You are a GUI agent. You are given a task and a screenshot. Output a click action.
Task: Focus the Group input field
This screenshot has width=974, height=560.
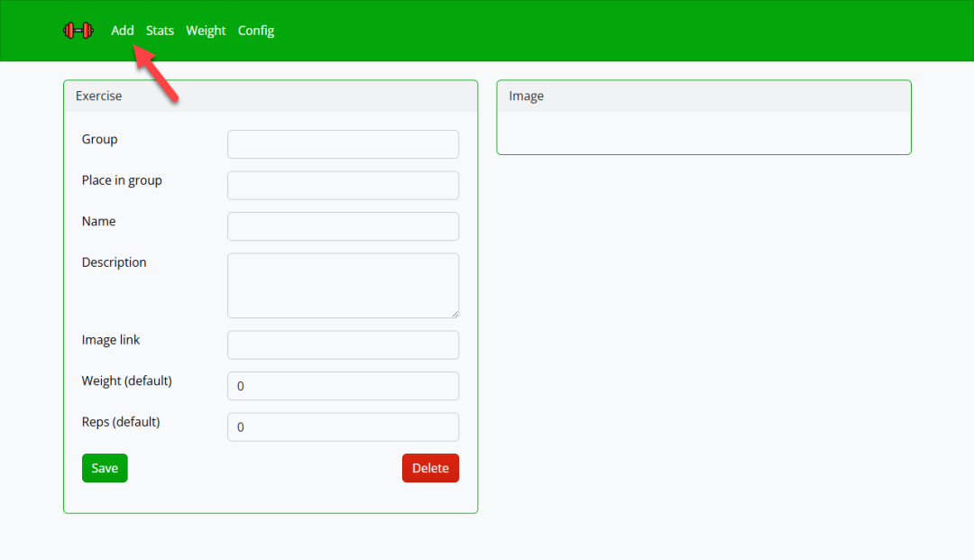click(x=343, y=144)
